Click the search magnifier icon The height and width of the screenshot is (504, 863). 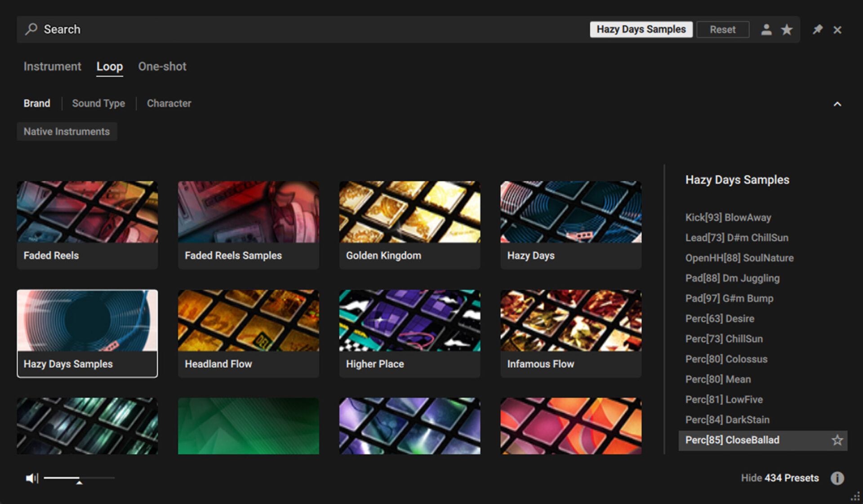(x=31, y=29)
